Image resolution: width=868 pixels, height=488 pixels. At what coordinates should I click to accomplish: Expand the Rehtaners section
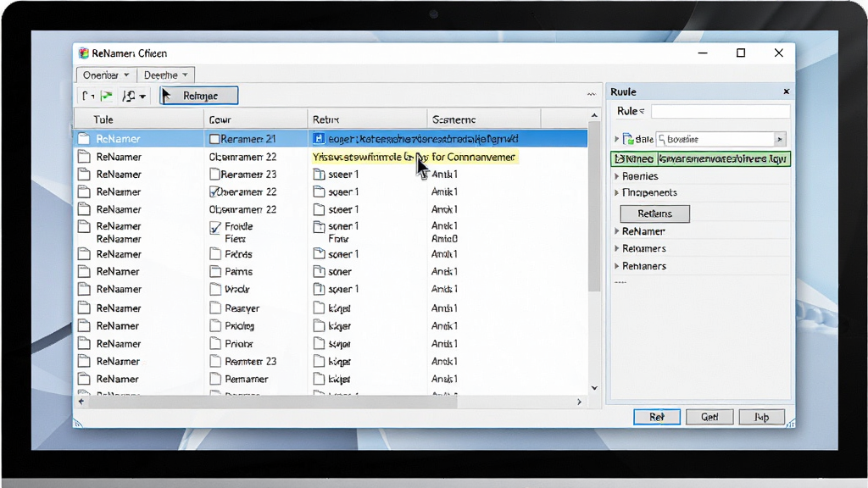click(617, 266)
